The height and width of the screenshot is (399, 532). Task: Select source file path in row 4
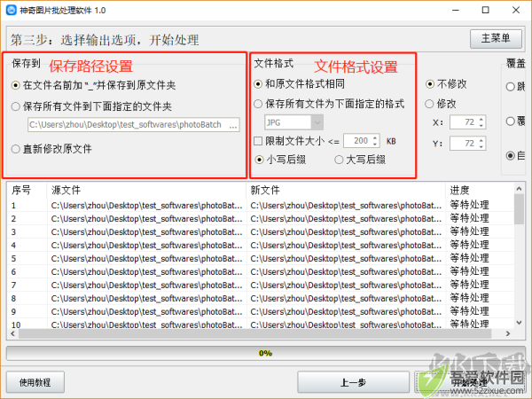pyautogui.click(x=146, y=246)
